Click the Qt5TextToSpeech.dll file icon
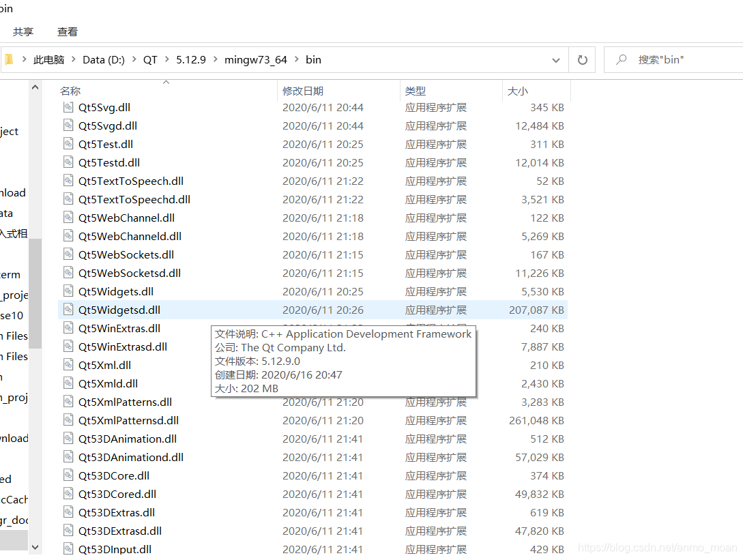Screen dimensions: 743x560 (x=68, y=181)
